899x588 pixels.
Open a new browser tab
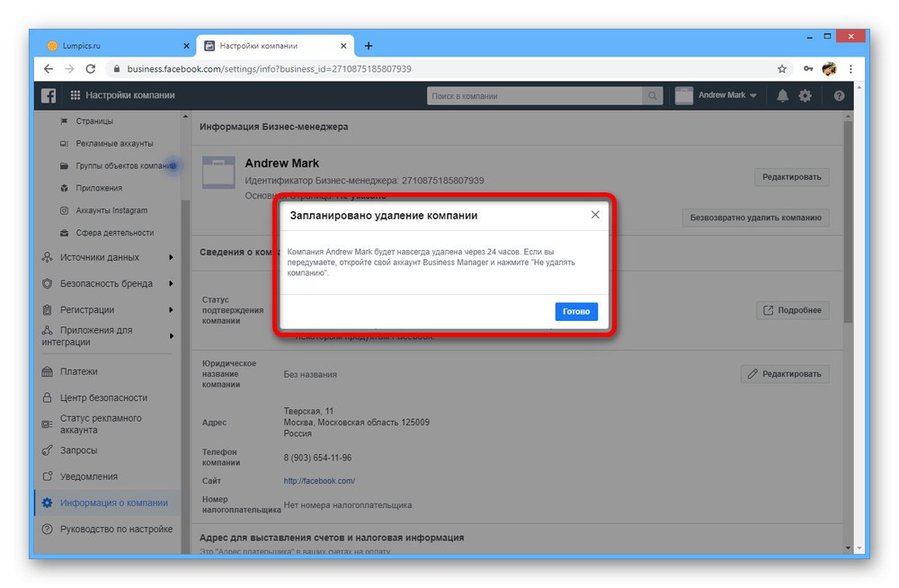[x=369, y=46]
